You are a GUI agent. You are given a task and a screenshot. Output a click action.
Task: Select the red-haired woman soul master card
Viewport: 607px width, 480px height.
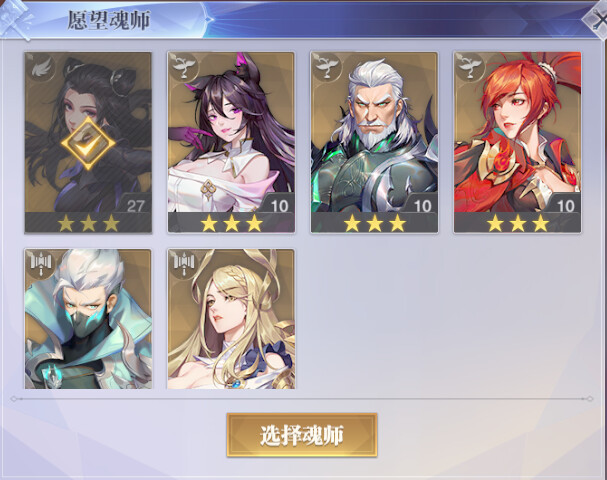pyautogui.click(x=517, y=142)
